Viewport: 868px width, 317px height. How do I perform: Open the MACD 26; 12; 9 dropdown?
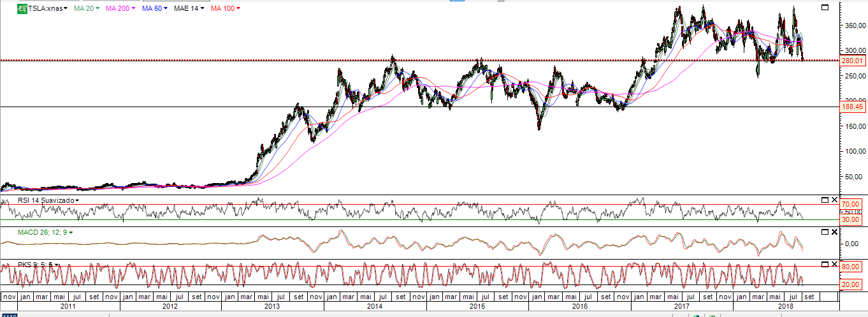(71, 233)
